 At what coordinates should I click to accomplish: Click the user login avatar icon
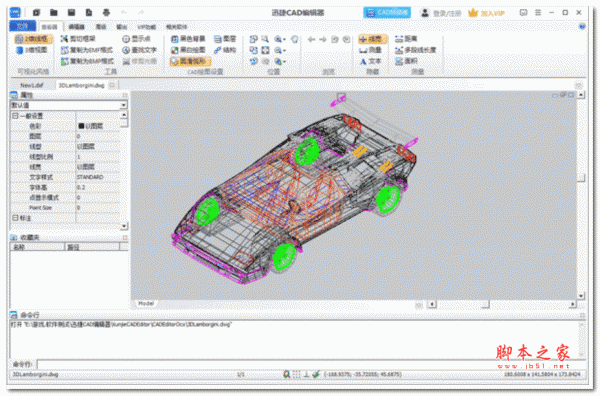point(425,13)
